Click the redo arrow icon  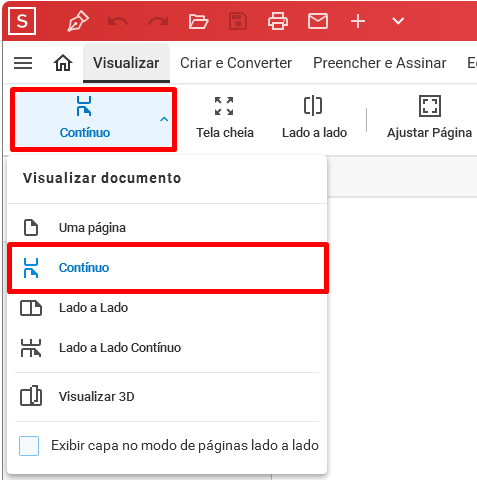(x=158, y=22)
